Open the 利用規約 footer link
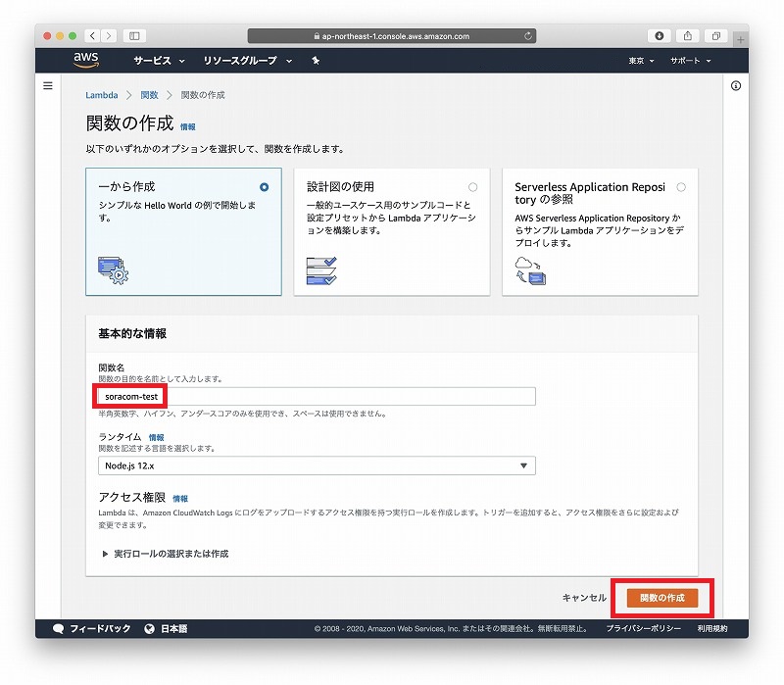This screenshot has width=784, height=685. pos(712,629)
